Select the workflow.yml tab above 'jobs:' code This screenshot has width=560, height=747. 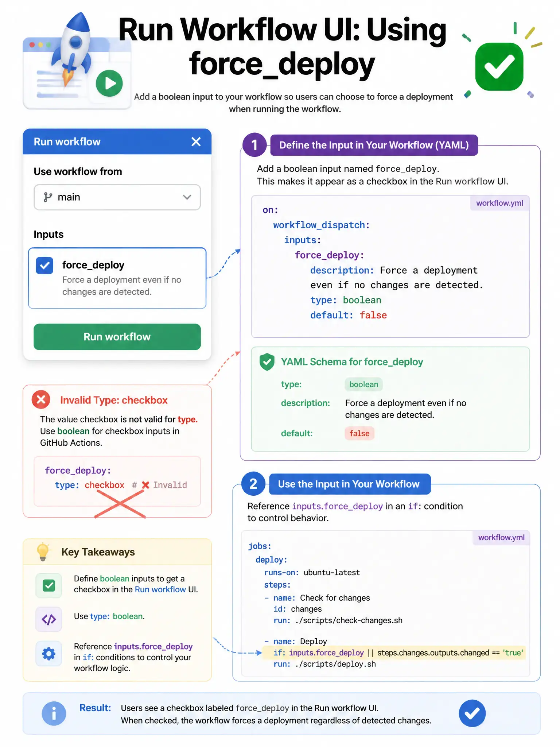click(501, 538)
